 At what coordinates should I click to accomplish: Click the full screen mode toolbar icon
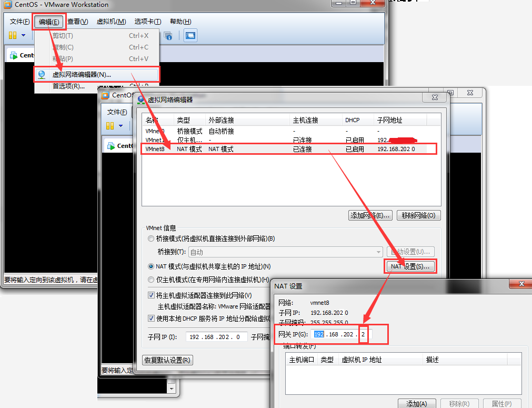(190, 35)
